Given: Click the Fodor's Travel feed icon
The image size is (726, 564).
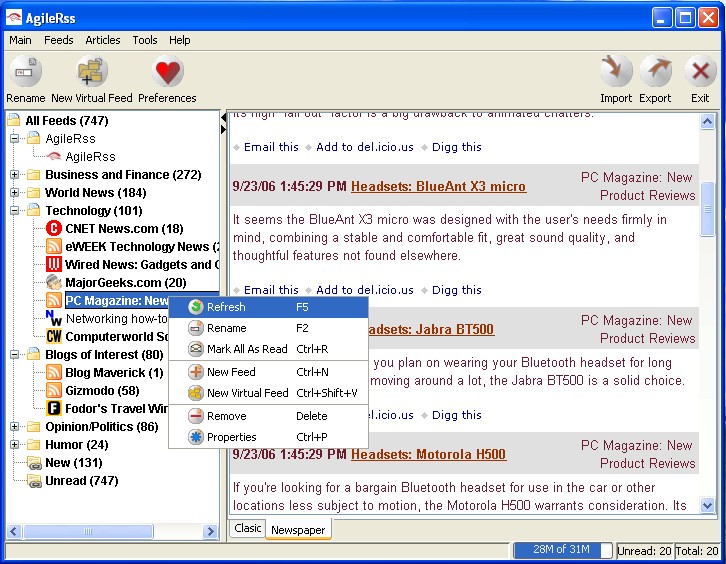Looking at the screenshot, I should (54, 409).
